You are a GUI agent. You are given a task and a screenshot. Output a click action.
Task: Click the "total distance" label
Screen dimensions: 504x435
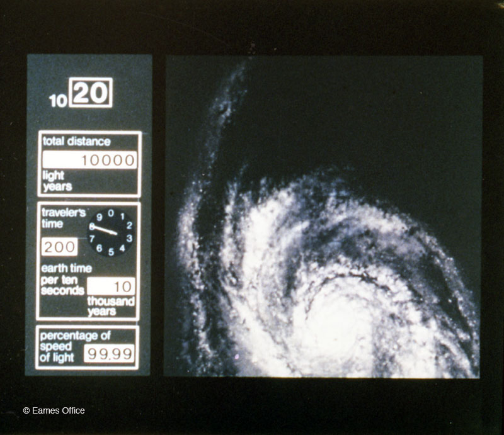point(76,142)
